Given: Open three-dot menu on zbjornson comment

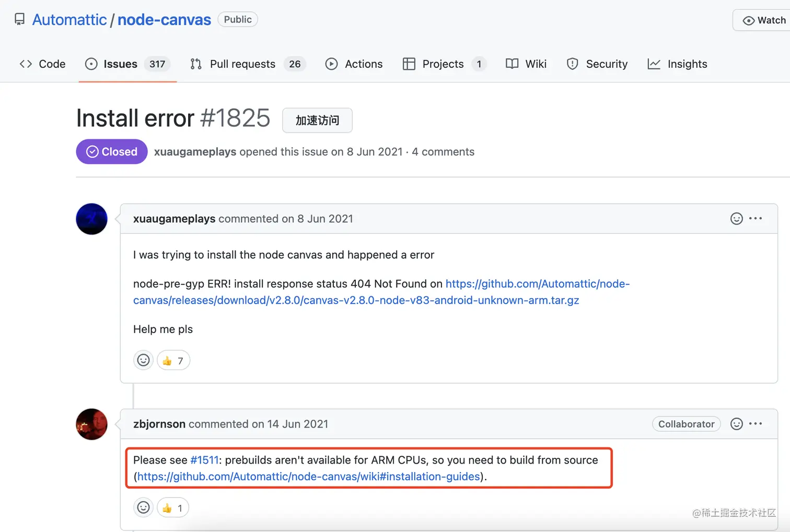Looking at the screenshot, I should pos(756,424).
